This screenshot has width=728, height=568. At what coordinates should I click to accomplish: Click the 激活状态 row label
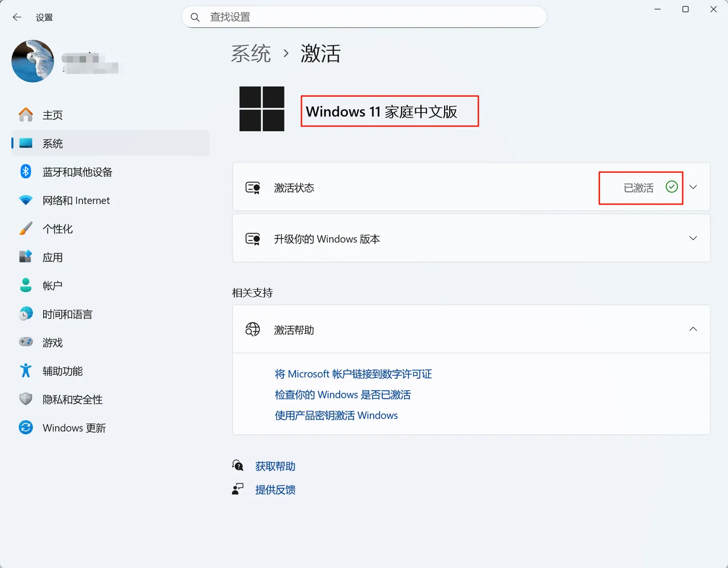pyautogui.click(x=294, y=188)
